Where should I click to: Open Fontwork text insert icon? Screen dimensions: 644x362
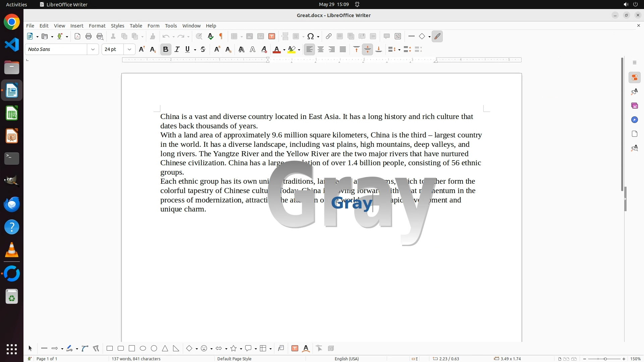tap(306, 348)
